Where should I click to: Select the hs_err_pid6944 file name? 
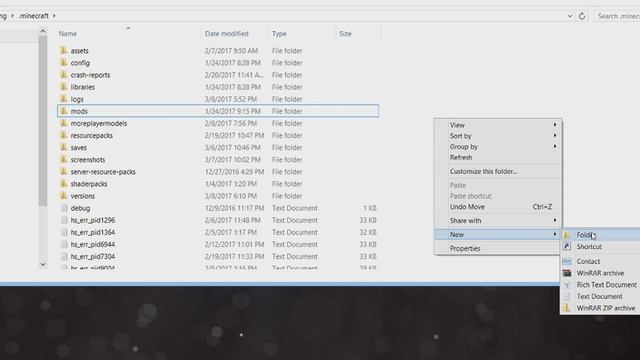pos(93,244)
